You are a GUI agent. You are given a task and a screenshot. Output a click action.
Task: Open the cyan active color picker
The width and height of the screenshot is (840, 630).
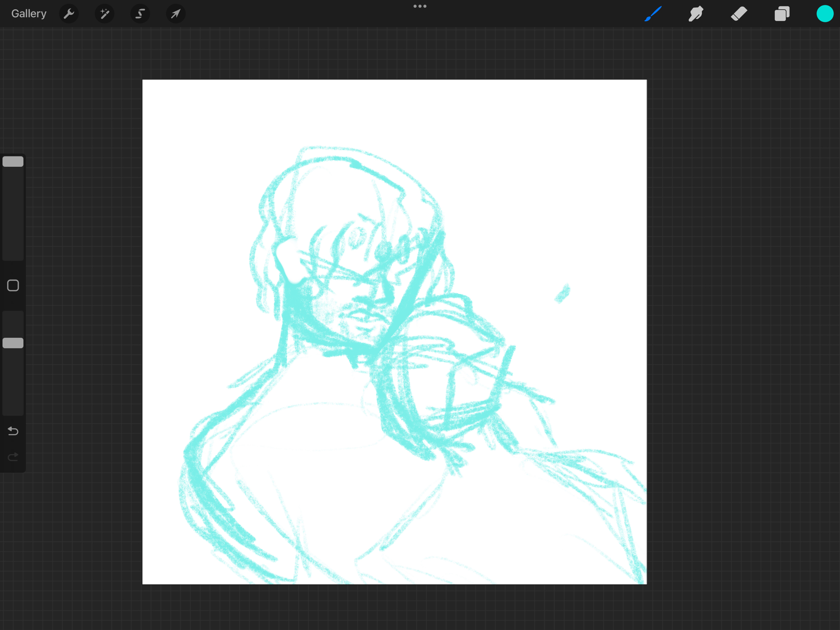pos(824,14)
